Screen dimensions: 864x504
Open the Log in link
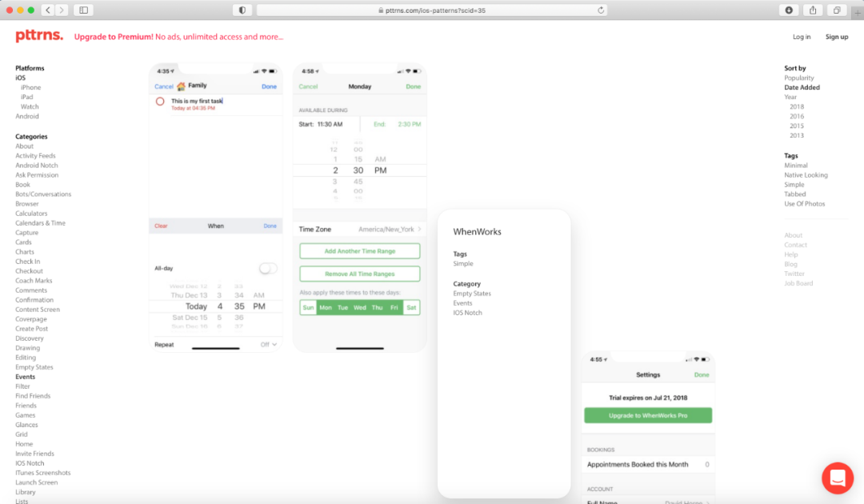click(801, 37)
